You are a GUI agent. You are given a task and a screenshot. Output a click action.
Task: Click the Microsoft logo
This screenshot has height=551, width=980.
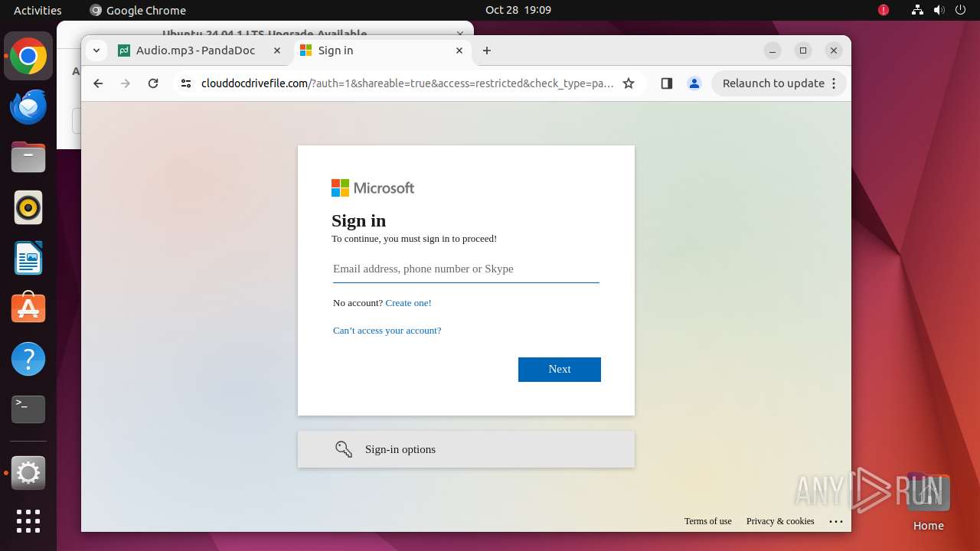[373, 187]
